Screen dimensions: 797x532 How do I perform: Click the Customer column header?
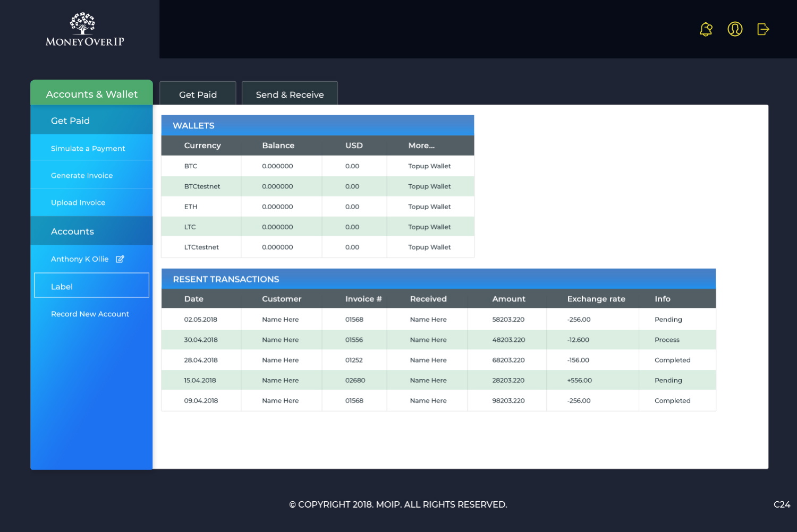[282, 299]
